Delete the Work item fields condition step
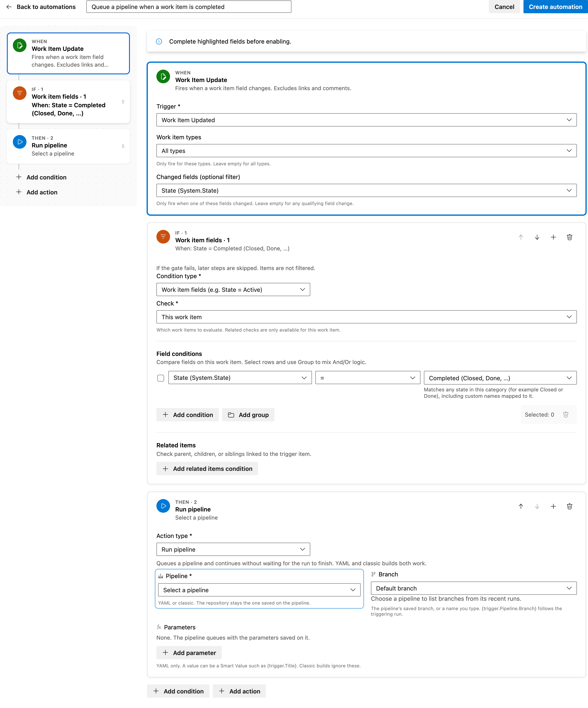The height and width of the screenshot is (708, 588). pos(569,237)
